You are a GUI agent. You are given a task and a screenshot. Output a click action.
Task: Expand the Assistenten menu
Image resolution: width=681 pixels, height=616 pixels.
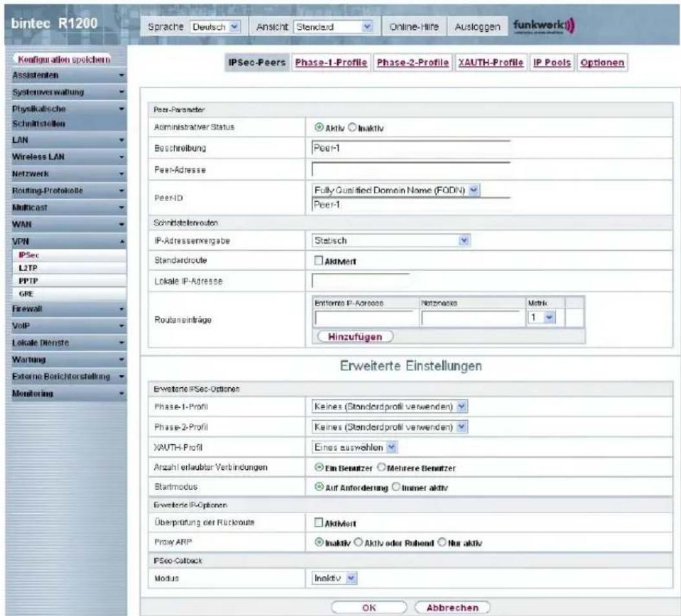[x=67, y=75]
